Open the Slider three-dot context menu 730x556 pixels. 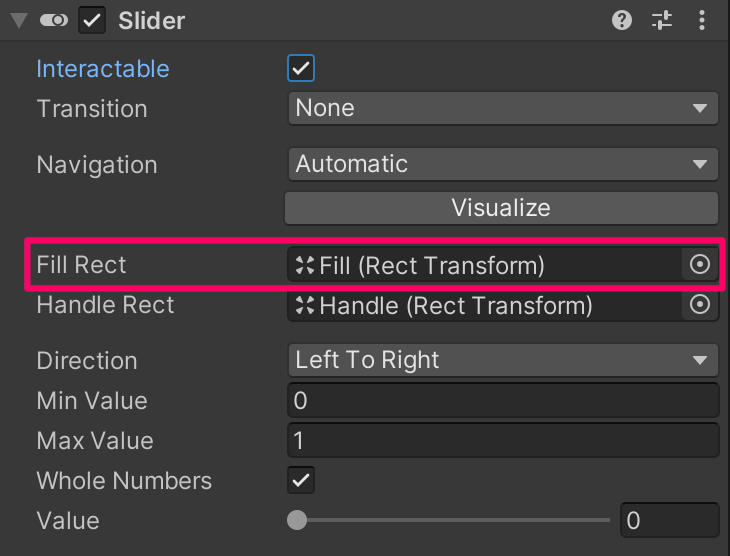[702, 20]
